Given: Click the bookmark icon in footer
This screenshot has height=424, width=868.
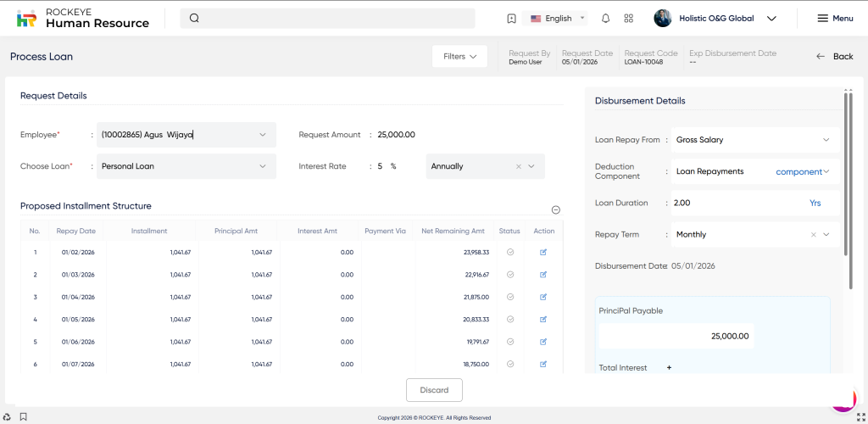Looking at the screenshot, I should (23, 416).
